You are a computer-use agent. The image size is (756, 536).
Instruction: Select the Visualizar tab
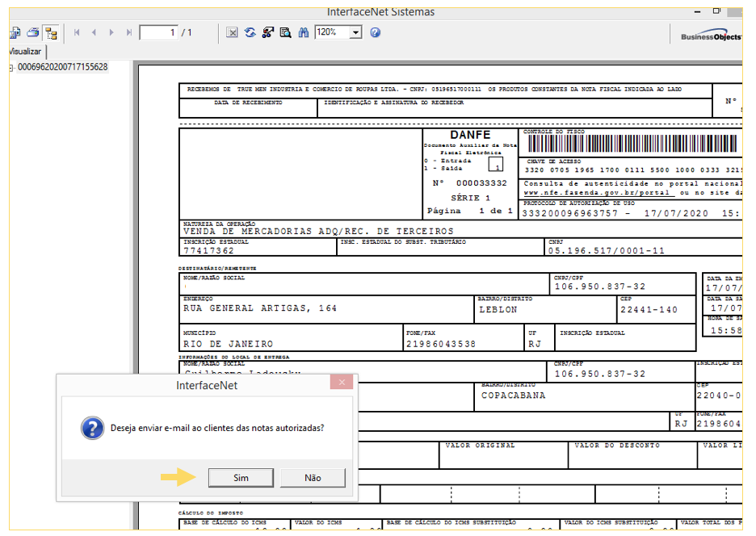click(x=24, y=51)
